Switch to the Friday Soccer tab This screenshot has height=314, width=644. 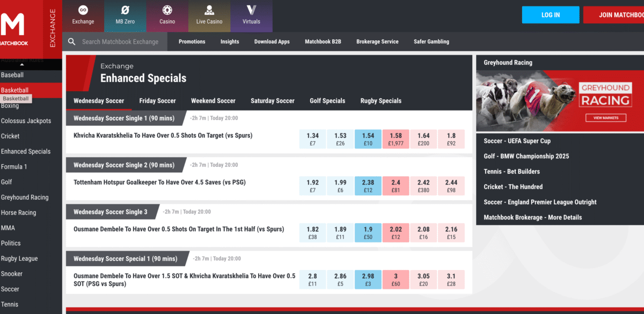[157, 100]
